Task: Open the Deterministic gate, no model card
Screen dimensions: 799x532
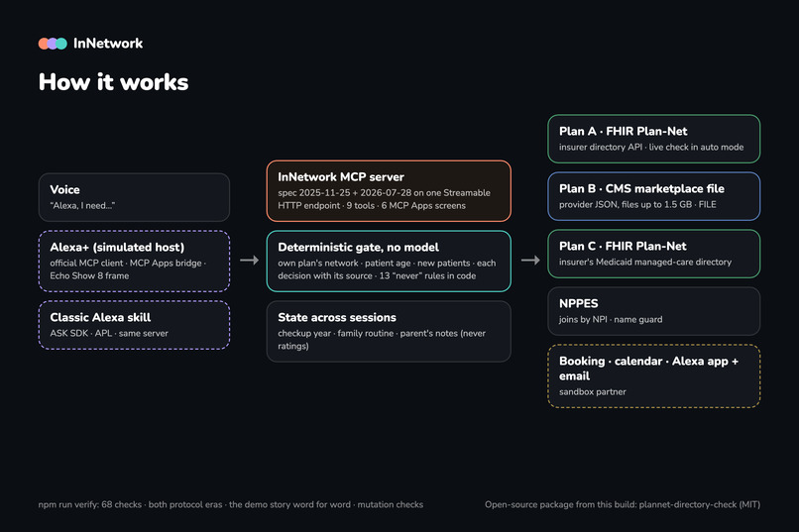Action: [x=389, y=262]
